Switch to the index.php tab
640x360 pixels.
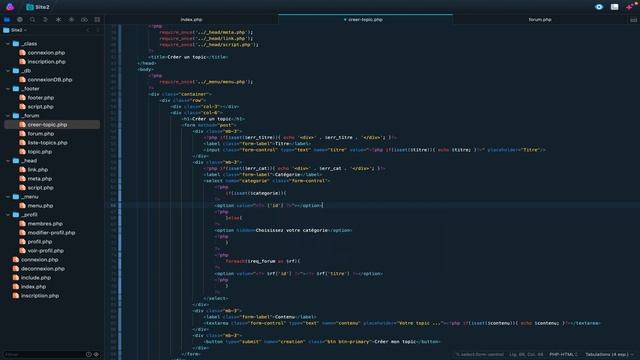coord(191,20)
